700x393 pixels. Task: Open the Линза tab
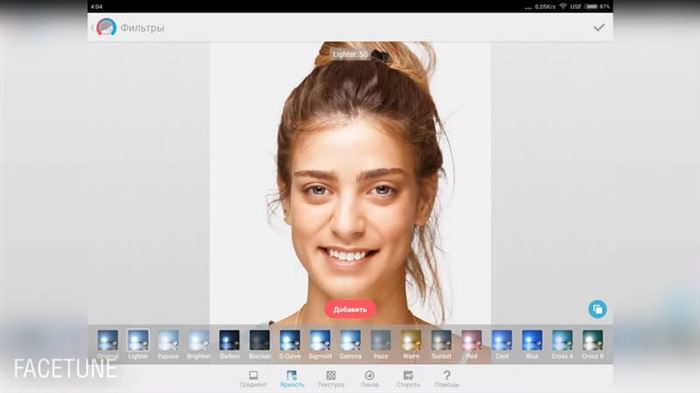[370, 379]
